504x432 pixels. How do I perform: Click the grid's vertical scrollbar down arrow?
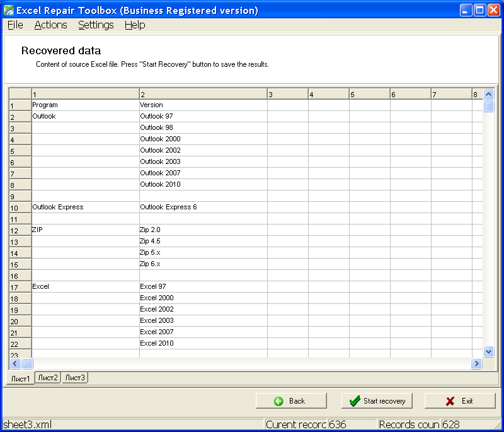pos(489,351)
